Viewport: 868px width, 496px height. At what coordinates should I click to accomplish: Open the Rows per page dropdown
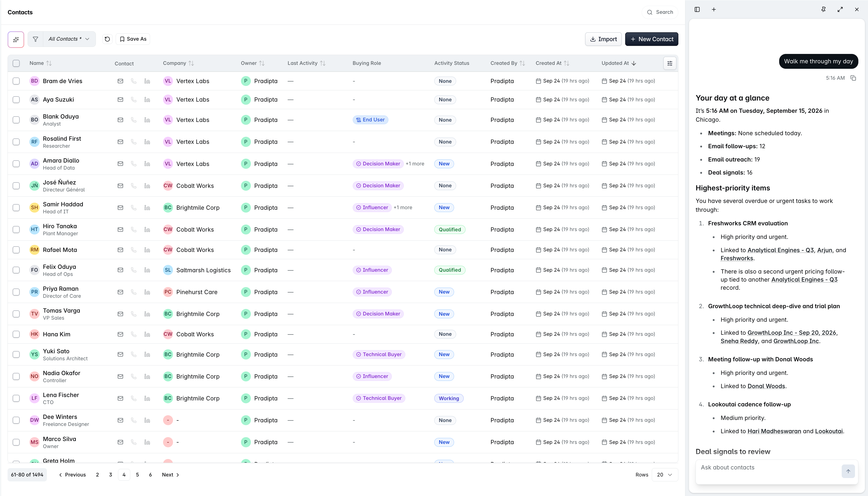[x=664, y=475]
